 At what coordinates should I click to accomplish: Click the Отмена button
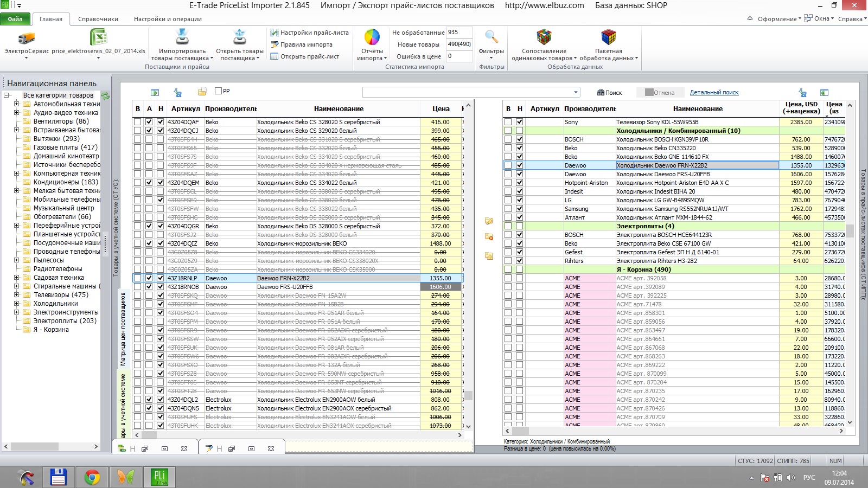(660, 93)
